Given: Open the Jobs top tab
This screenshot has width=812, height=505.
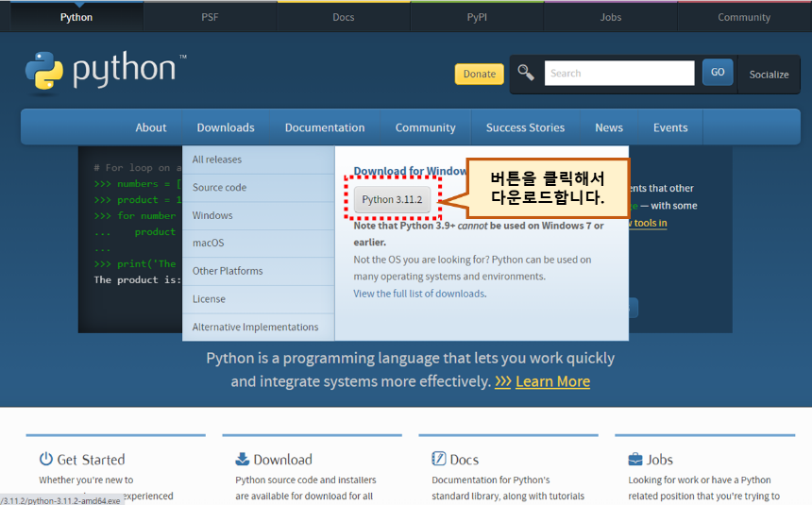Looking at the screenshot, I should 611,17.
